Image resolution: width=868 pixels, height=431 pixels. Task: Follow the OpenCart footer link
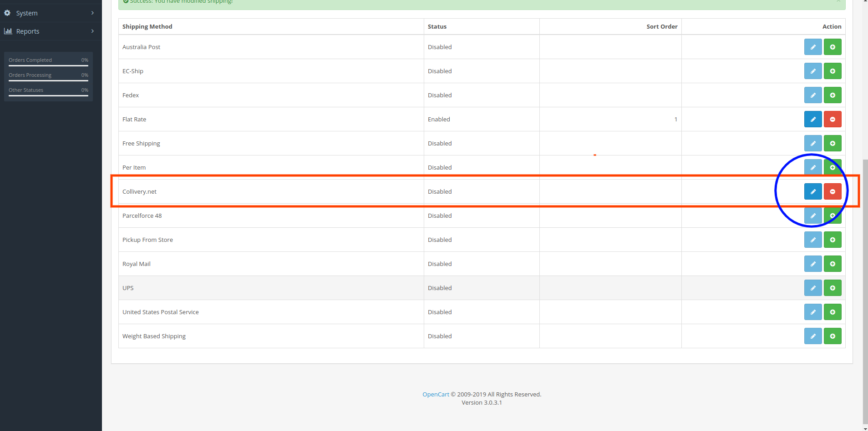[x=435, y=394]
